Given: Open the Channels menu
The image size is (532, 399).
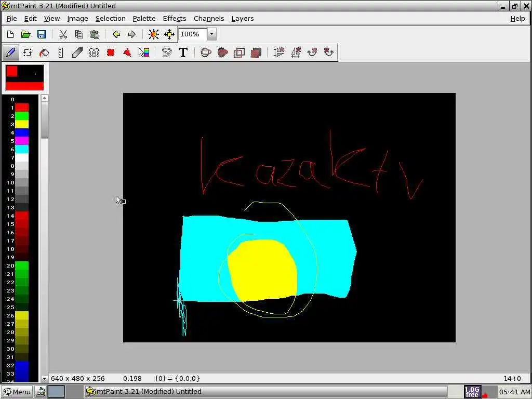Looking at the screenshot, I should (x=209, y=19).
